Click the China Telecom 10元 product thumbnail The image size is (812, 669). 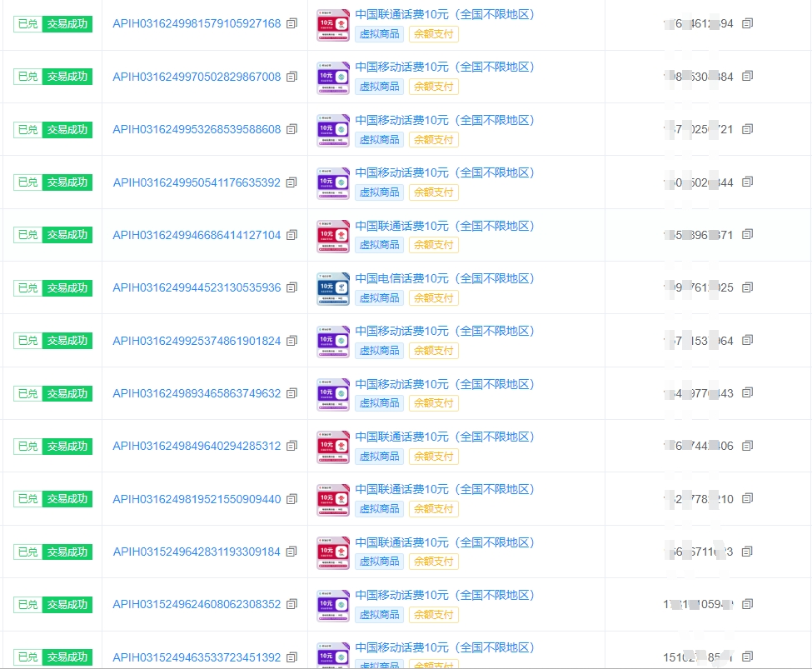click(x=333, y=288)
